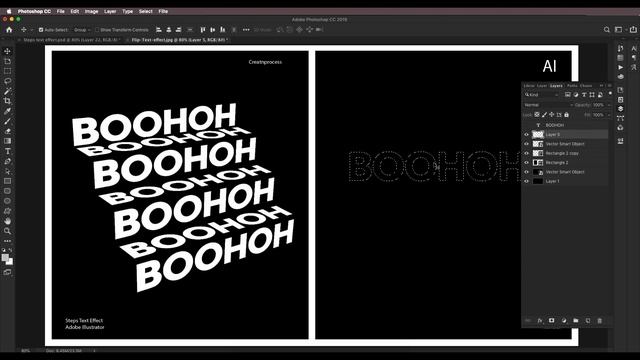Toggle Quick Mask mode icon
Image resolution: width=640 pixels, height=360 pixels.
tap(7, 272)
